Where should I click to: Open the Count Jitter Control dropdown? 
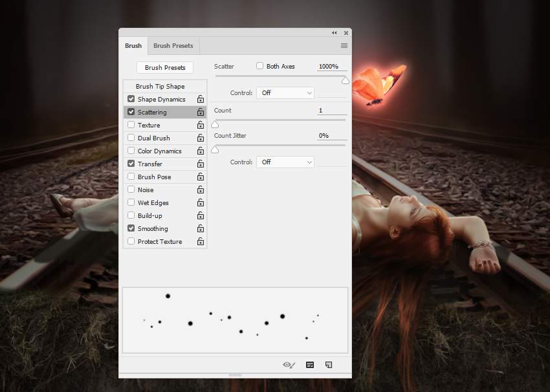coord(285,162)
